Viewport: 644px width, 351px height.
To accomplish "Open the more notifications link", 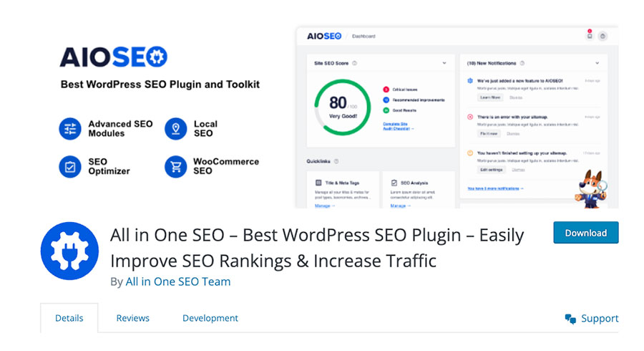I will tap(495, 188).
